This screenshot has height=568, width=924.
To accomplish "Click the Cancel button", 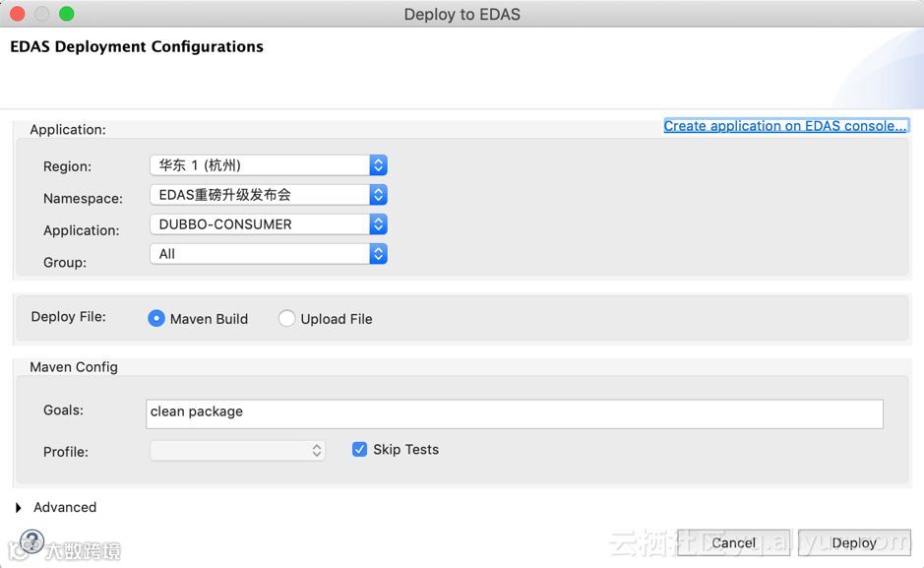I will (x=733, y=542).
